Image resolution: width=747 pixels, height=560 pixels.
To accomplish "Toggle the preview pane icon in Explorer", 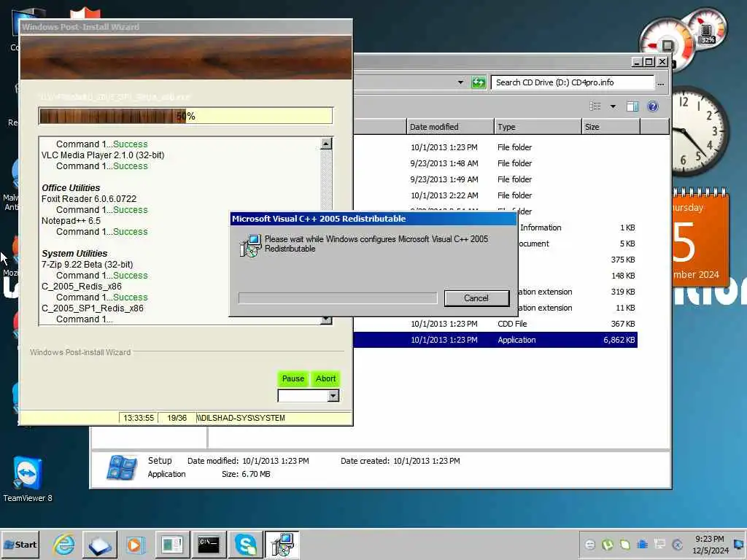I will pyautogui.click(x=632, y=106).
